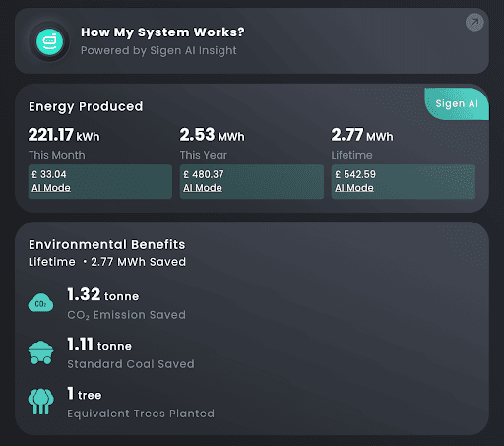Click the This Month label
504x446 pixels.
tap(57, 155)
